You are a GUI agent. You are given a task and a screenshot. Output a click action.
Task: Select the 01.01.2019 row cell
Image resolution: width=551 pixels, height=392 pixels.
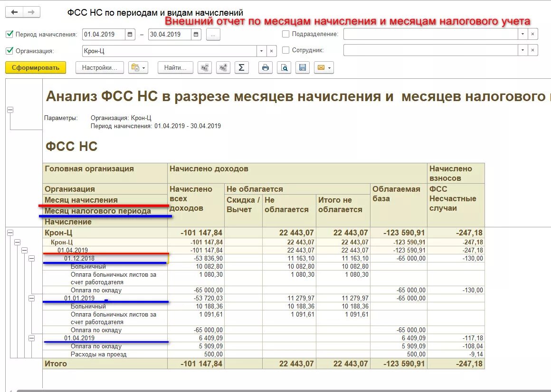[x=105, y=299]
